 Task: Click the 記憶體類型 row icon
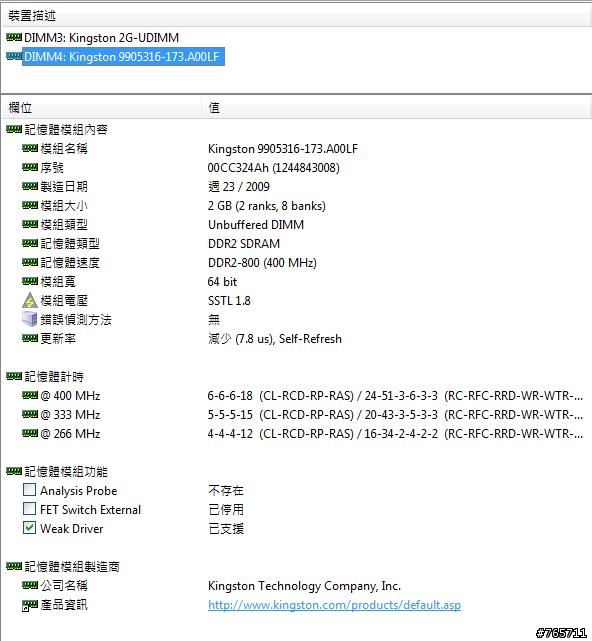coord(30,244)
